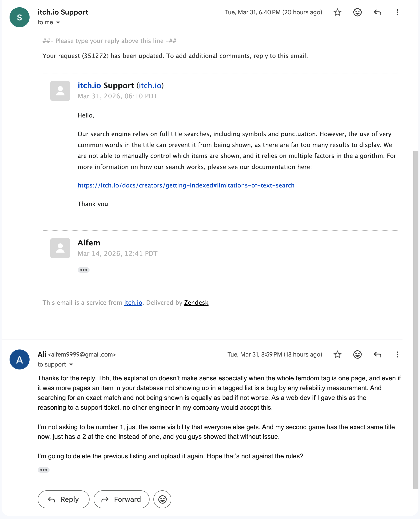420x519 pixels.
Task: Click the blue A avatar for Ali
Action: [x=19, y=359]
